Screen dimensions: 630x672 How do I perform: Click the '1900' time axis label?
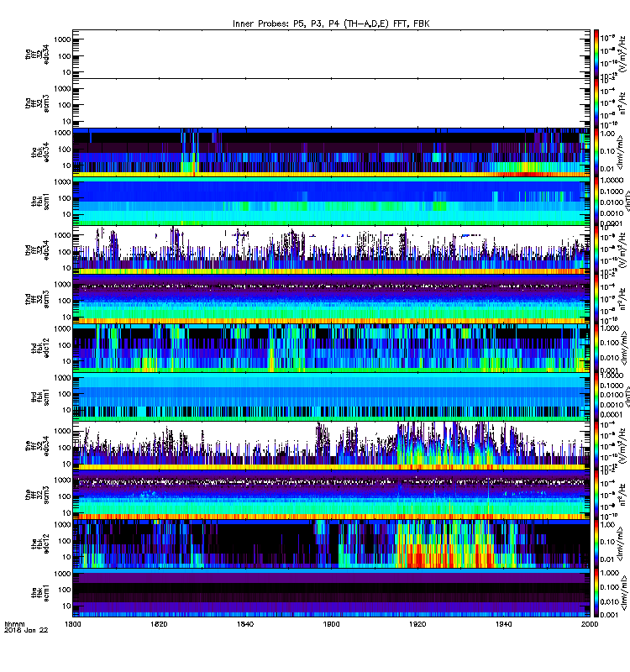coord(331,623)
